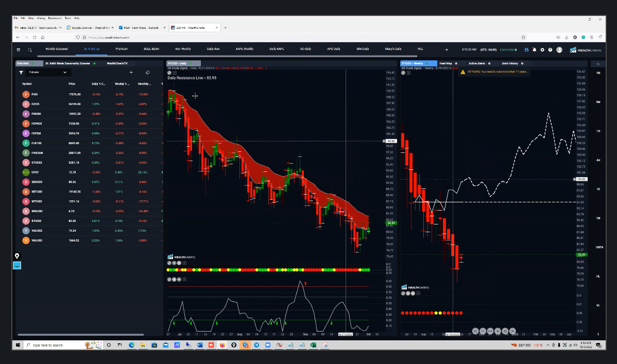Click the weekly chart rewind double-arrow button
This screenshot has width=617, height=364.
(x=475, y=332)
